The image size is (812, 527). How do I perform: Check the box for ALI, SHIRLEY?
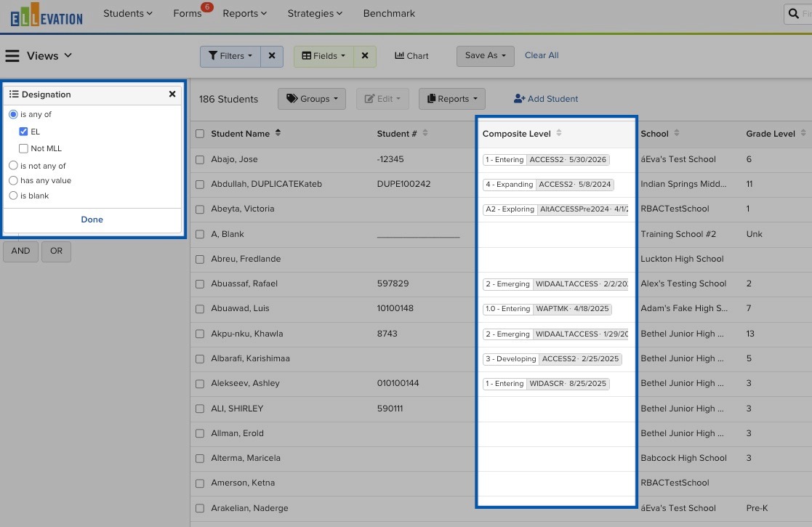coord(200,409)
